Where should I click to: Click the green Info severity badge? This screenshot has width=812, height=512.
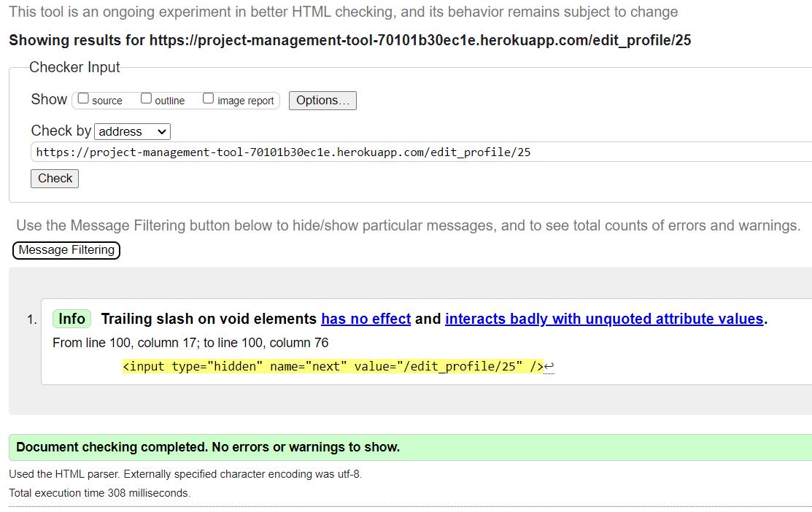[70, 319]
